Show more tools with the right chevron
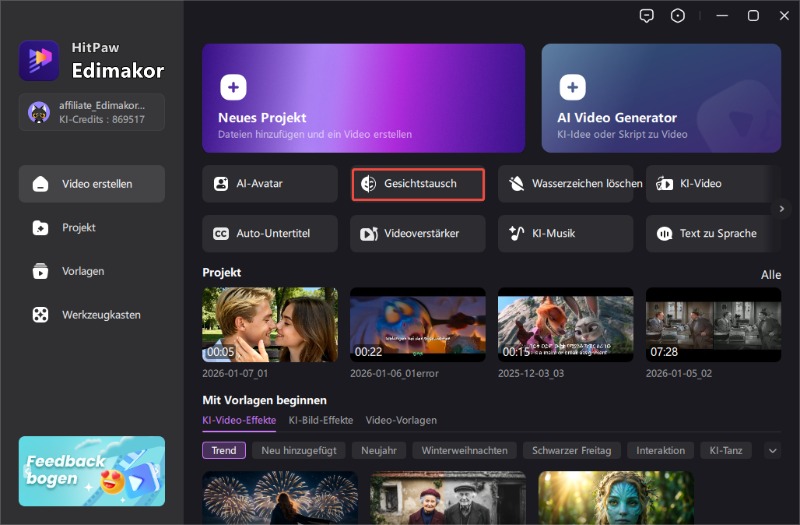 pyautogui.click(x=781, y=209)
